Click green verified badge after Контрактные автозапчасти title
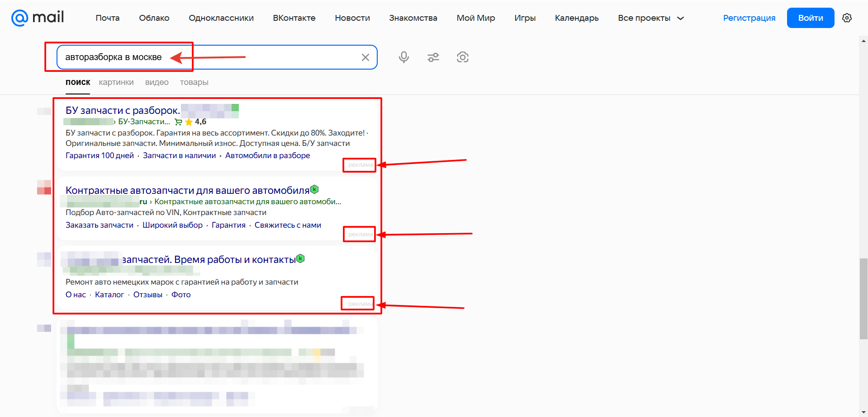 pos(315,189)
